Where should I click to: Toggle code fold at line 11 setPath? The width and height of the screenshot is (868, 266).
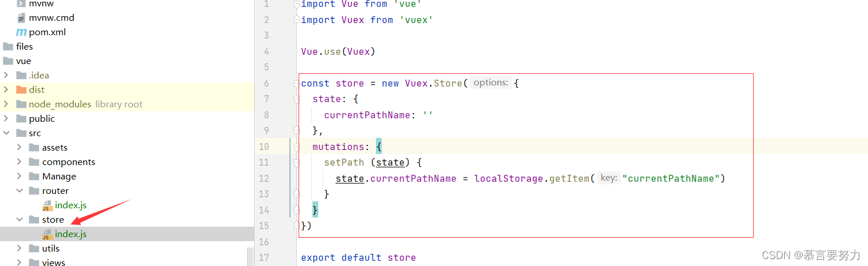tap(296, 163)
